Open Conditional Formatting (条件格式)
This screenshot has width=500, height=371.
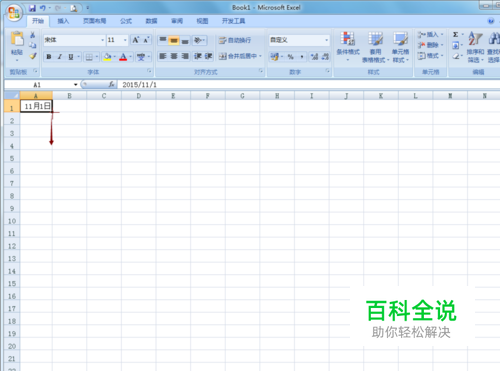point(348,47)
